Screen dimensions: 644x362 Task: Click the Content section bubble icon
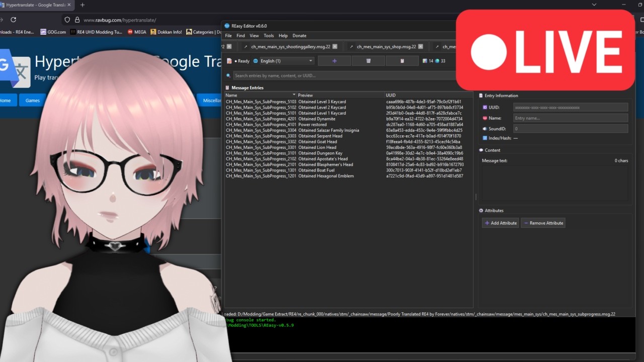[481, 150]
